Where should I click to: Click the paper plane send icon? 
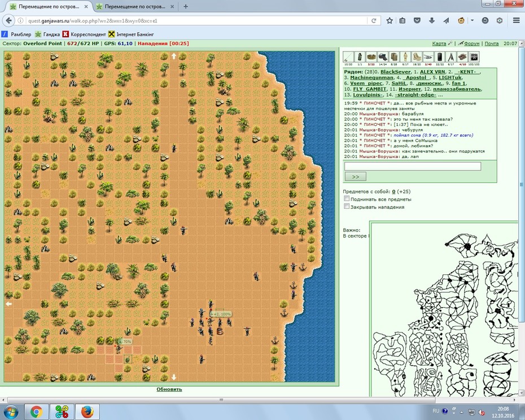coord(446,21)
